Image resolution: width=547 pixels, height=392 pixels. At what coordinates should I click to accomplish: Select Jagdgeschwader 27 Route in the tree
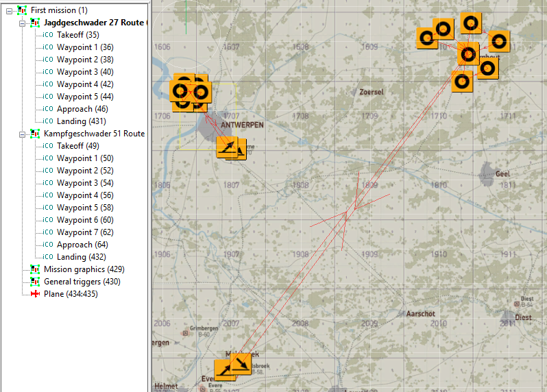[x=94, y=23]
